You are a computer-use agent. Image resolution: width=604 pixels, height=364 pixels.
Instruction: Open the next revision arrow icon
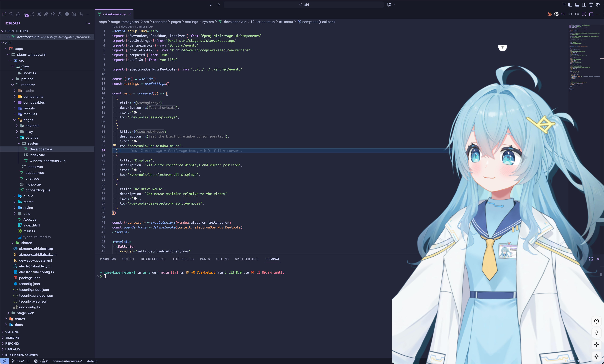point(577,14)
